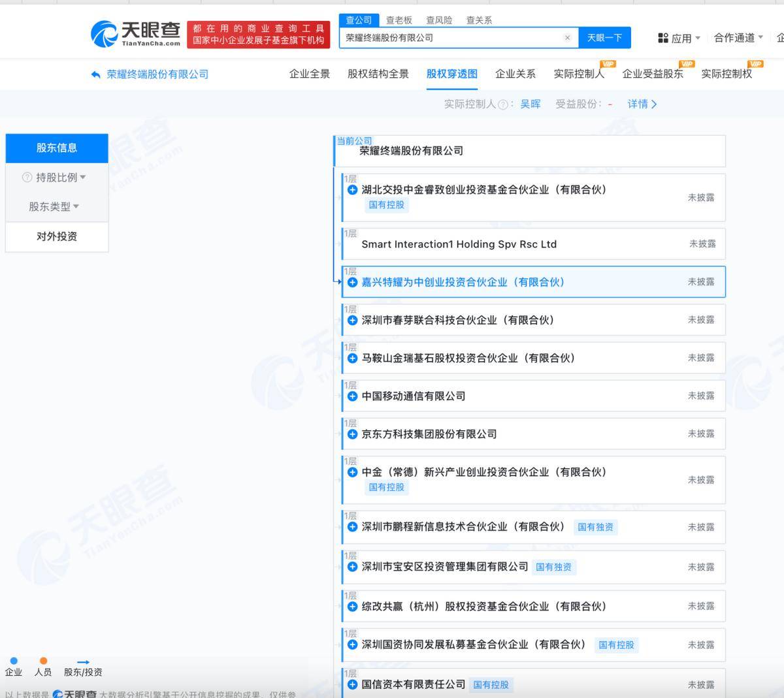The width and height of the screenshot is (784, 698).
Task: Click 京东方科技集团股份有限公司 company name
Action: [x=429, y=434]
